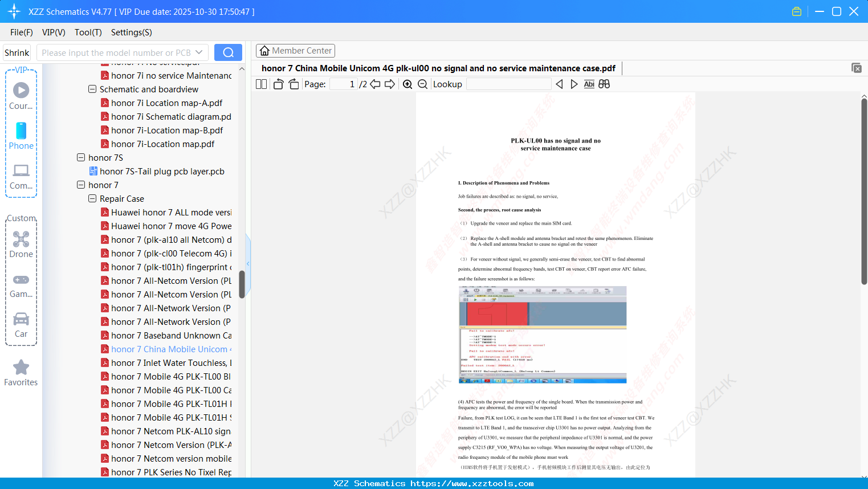This screenshot has height=489, width=868.
Task: Focus the Lookup text field
Action: pos(509,84)
